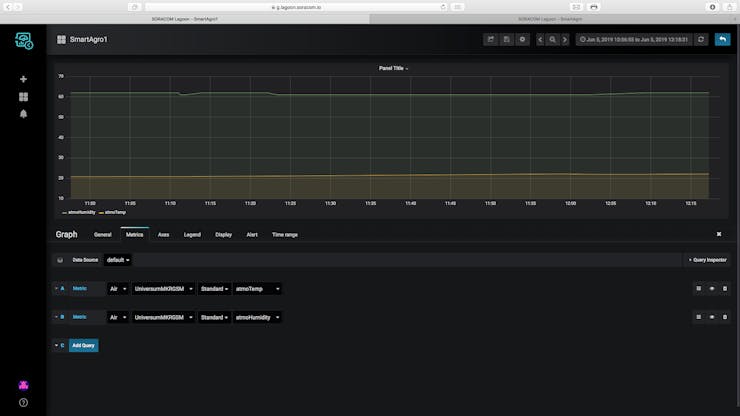Toggle atmoHumidity series in graph legend

pyautogui.click(x=81, y=212)
